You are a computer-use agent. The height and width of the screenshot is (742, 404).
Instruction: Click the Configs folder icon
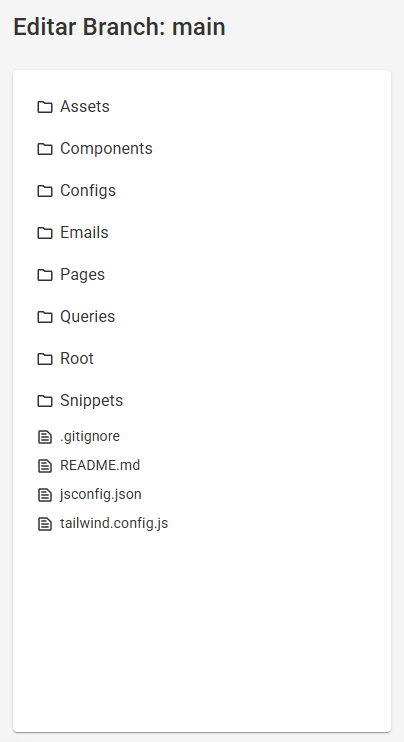click(x=45, y=191)
